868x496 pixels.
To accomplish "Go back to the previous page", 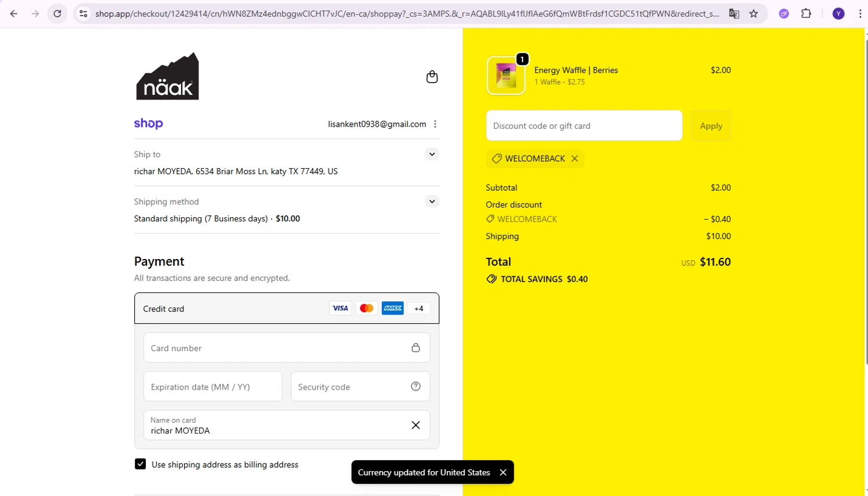I will coord(14,13).
